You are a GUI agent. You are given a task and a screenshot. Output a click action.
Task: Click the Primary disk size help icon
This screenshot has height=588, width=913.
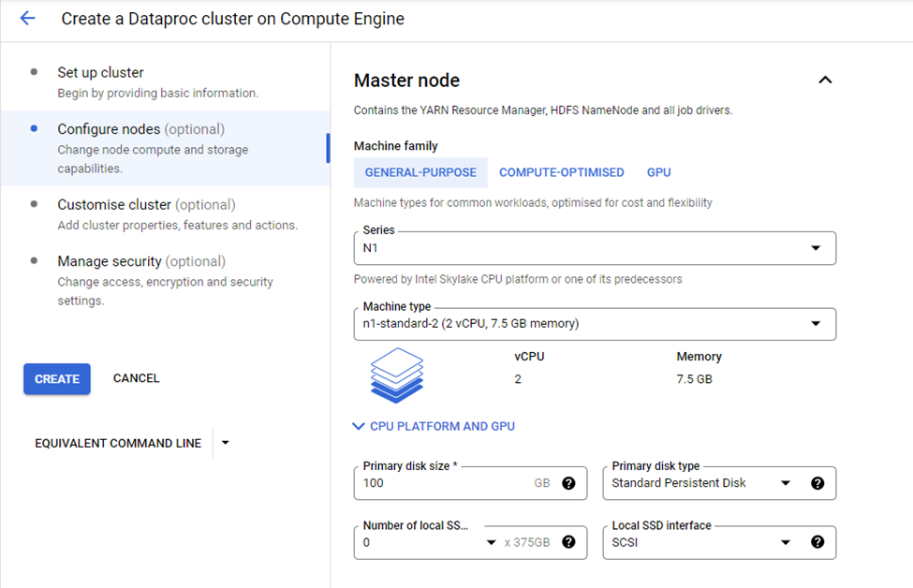tap(569, 483)
